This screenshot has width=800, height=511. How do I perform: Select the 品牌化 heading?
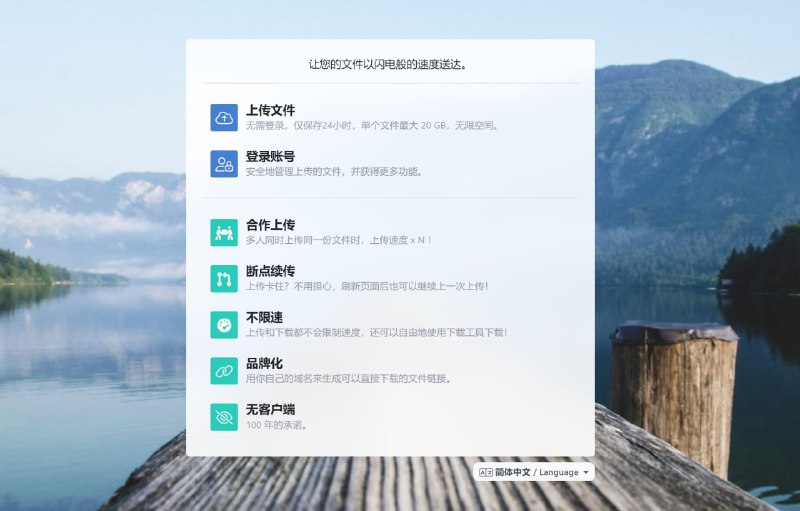coord(264,363)
